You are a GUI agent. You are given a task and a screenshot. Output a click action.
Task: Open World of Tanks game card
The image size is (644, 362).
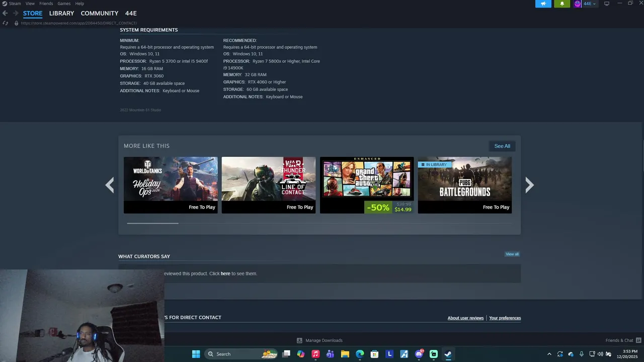(171, 185)
